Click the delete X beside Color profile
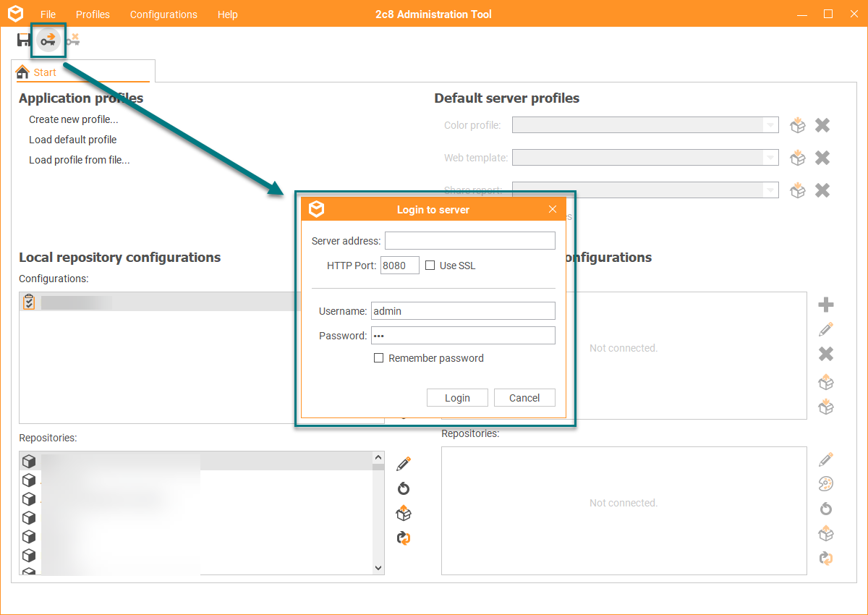Screen dimensions: 868x615 [x=822, y=125]
